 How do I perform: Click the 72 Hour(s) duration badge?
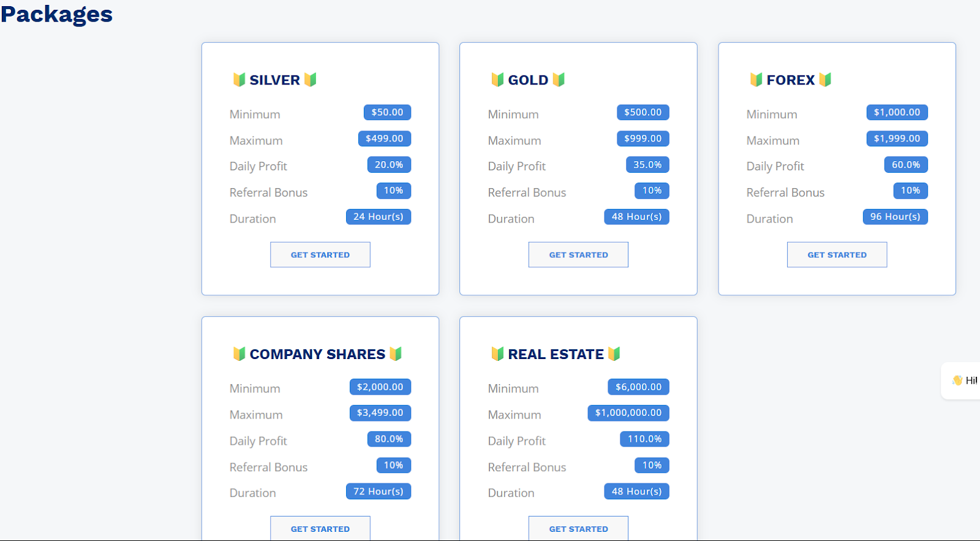[379, 491]
